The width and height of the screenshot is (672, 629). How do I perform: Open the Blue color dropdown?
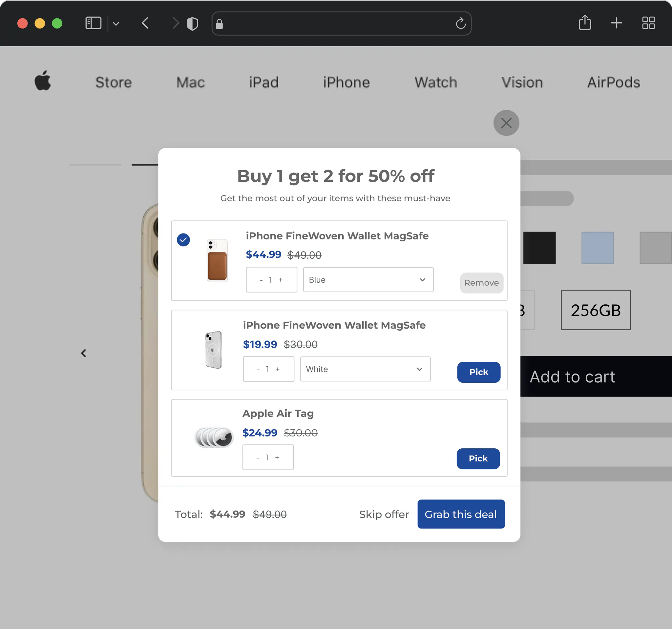tap(368, 280)
